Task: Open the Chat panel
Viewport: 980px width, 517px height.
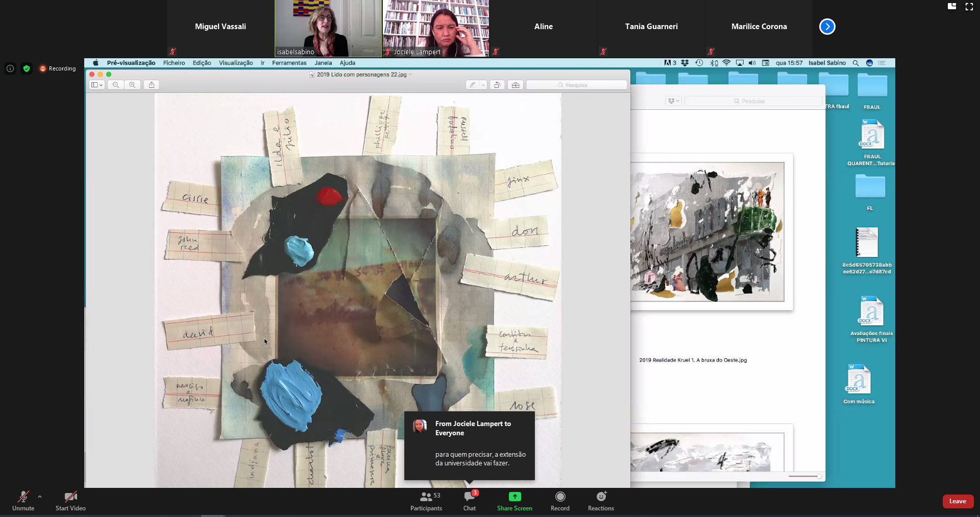Action: point(470,501)
